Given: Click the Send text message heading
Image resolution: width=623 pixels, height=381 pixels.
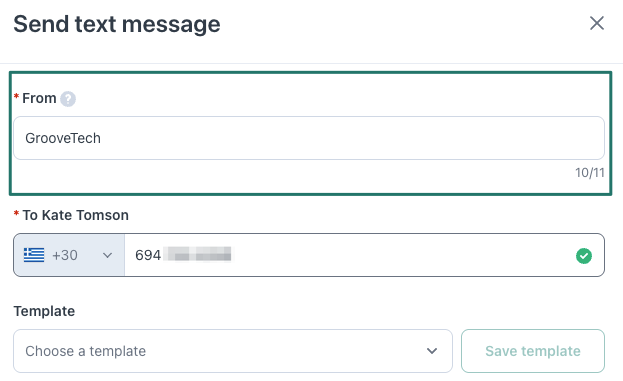Looking at the screenshot, I should coord(117,24).
